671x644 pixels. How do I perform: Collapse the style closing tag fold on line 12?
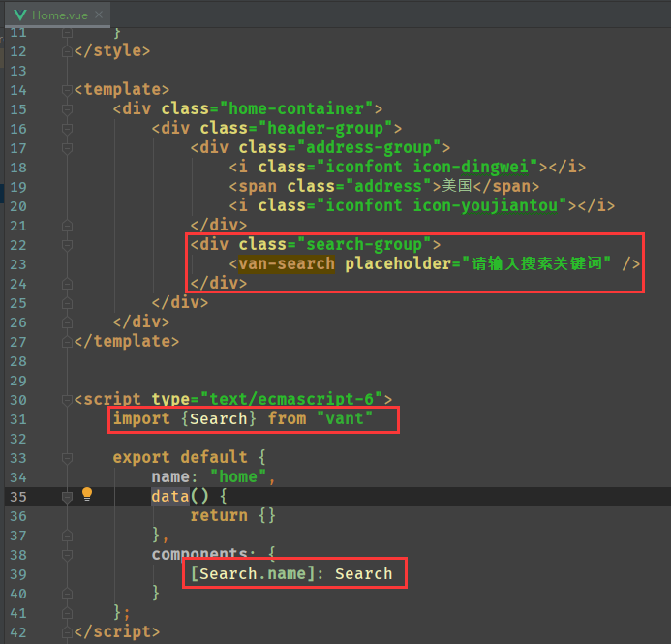coord(67,51)
